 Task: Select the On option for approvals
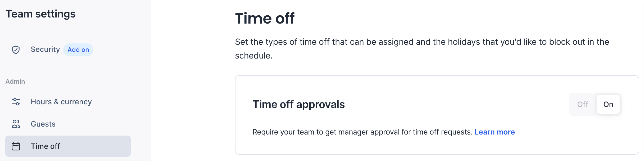tap(608, 104)
